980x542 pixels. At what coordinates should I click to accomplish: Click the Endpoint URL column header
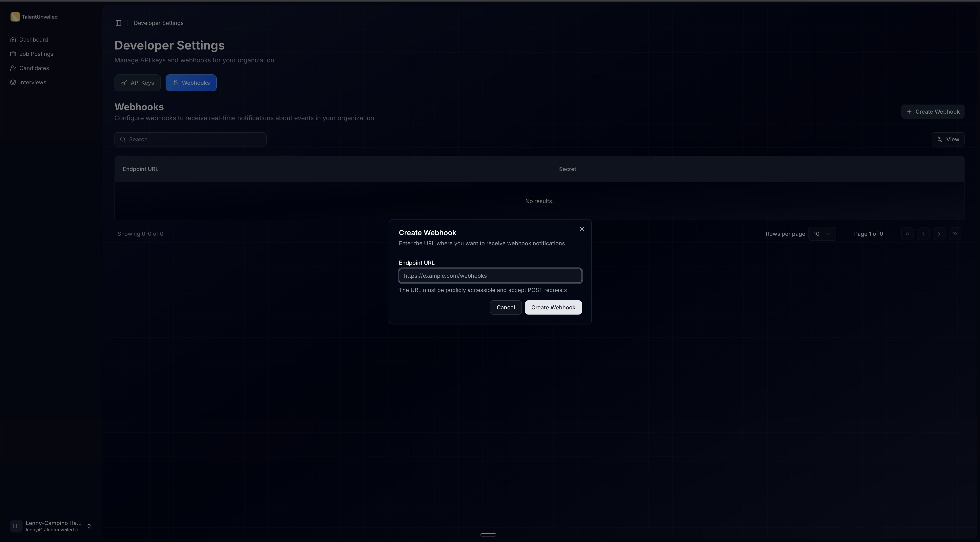click(x=140, y=169)
